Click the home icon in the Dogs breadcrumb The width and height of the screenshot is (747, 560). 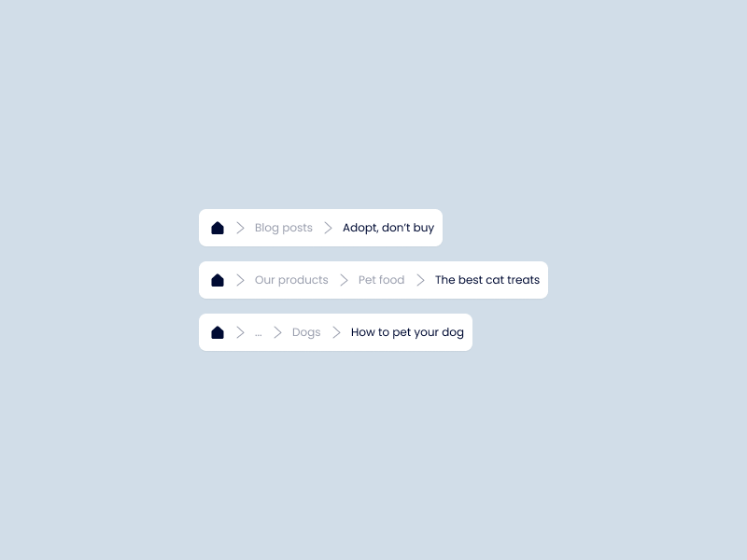[218, 332]
